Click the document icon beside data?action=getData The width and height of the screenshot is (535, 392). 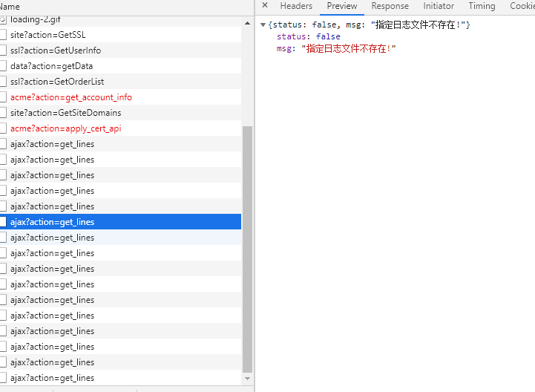(3, 66)
